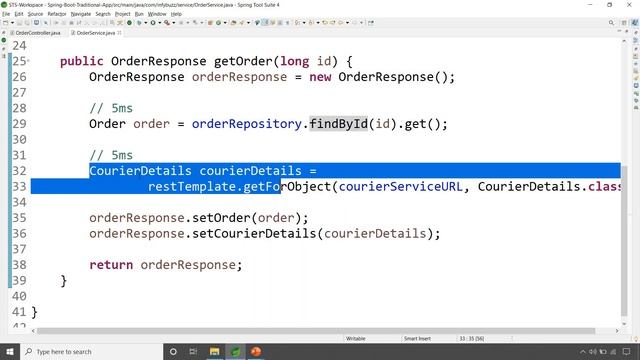Image resolution: width=640 pixels, height=360 pixels.
Task: Open the Run menu
Action: pos(139,14)
